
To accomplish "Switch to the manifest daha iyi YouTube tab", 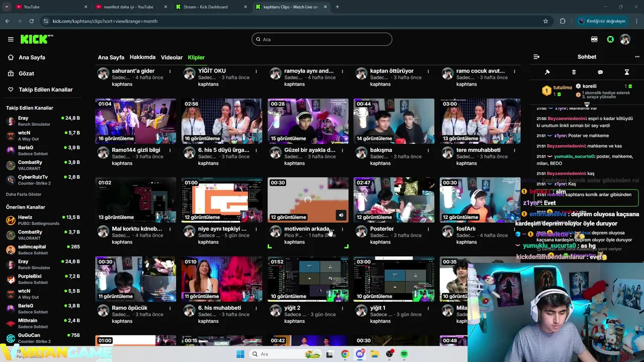I will point(131,7).
